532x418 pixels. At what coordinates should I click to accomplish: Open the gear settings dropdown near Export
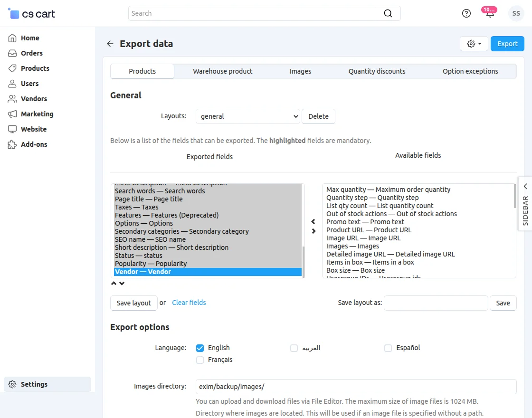click(473, 43)
